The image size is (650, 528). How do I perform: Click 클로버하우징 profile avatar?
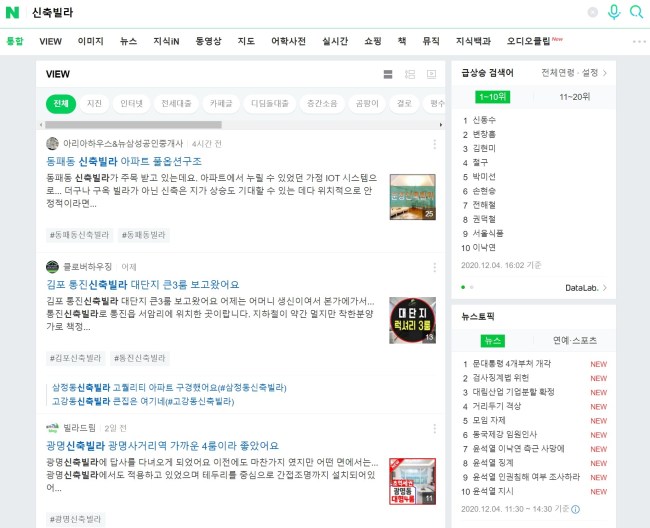52,266
